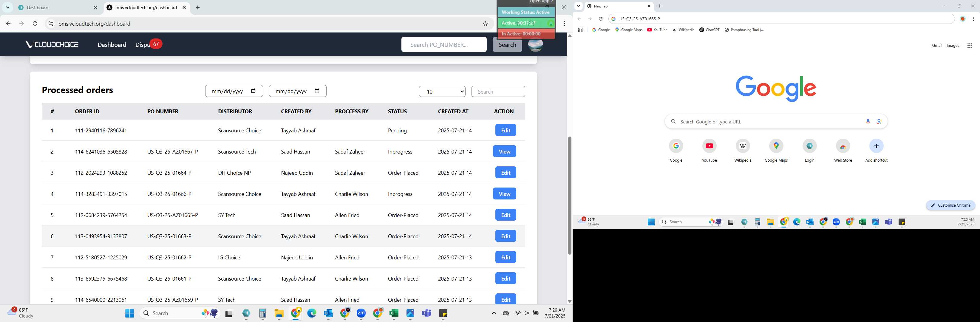The height and width of the screenshot is (322, 980).
Task: Expand the rows-per-page dropdown showing 10
Action: [x=442, y=91]
